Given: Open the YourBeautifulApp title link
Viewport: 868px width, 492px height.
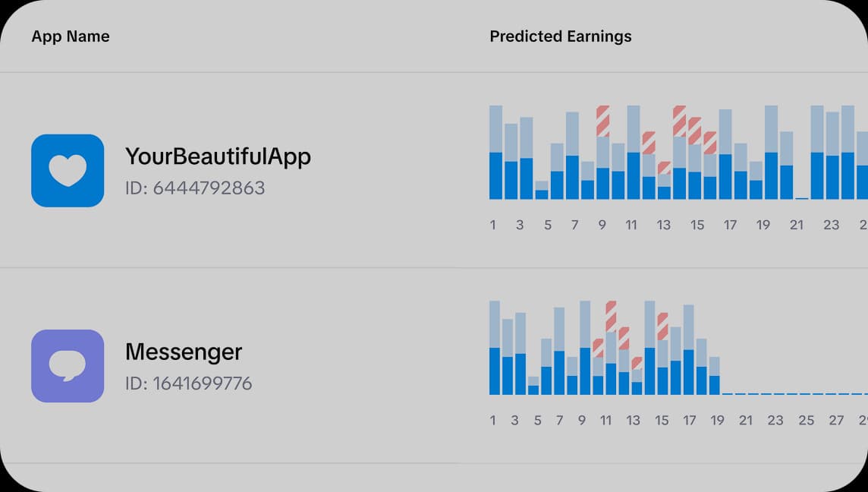Looking at the screenshot, I should (219, 156).
